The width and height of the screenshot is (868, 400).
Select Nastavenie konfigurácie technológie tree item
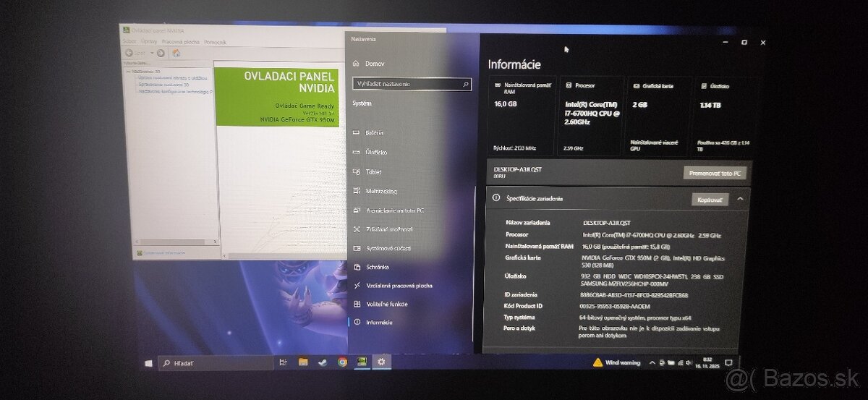pos(176,92)
